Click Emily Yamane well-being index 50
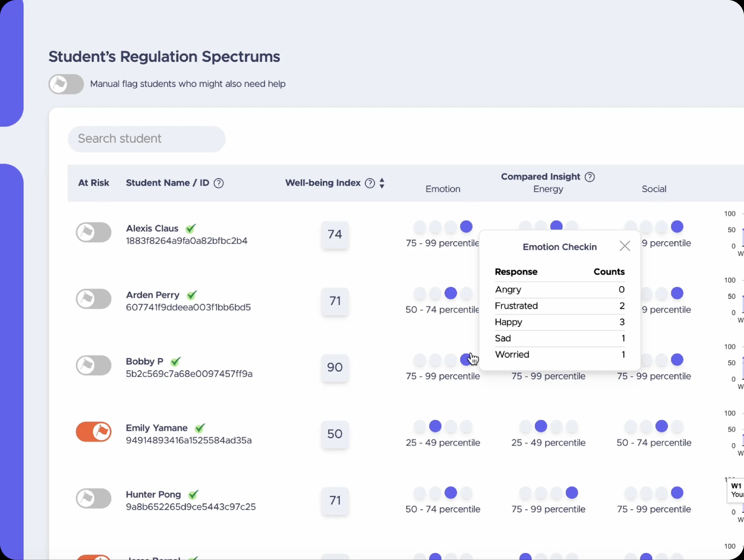 (335, 434)
